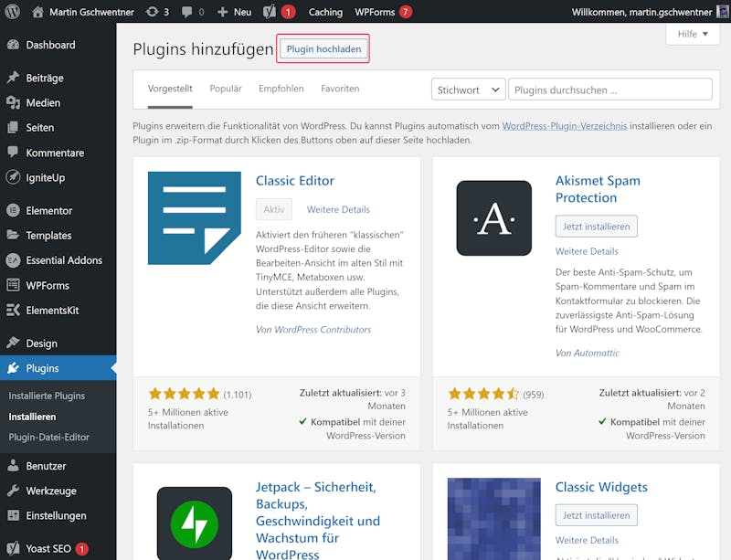The width and height of the screenshot is (731, 560).
Task: Open the comments bubble icon in admin bar
Action: pos(187,12)
